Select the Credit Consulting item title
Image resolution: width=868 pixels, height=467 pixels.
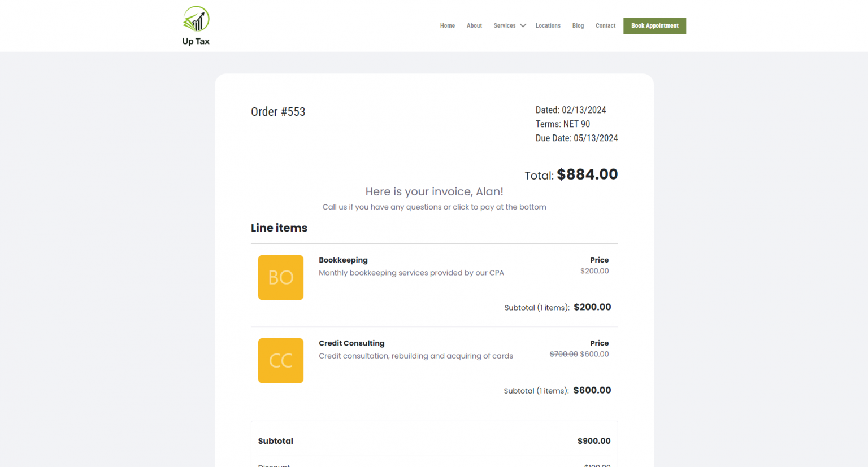coord(351,343)
